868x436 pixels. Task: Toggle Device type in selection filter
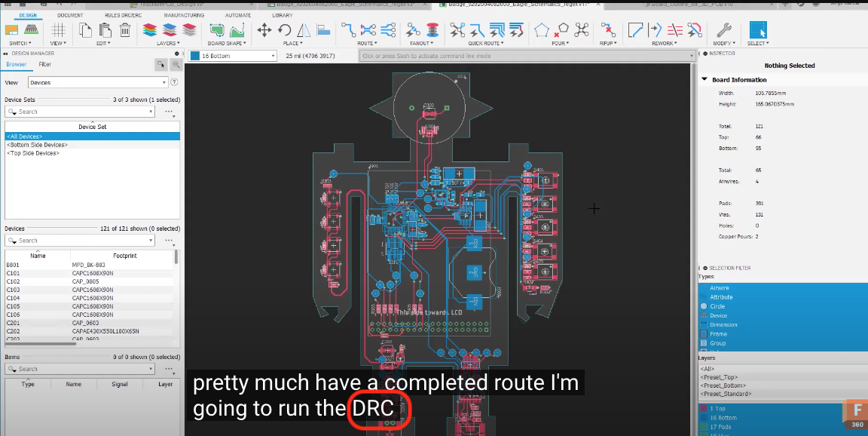click(718, 315)
